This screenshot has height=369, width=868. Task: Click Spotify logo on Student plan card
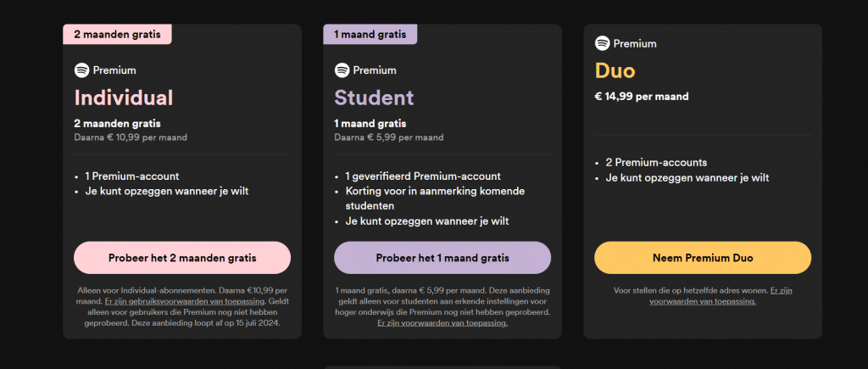click(x=342, y=70)
